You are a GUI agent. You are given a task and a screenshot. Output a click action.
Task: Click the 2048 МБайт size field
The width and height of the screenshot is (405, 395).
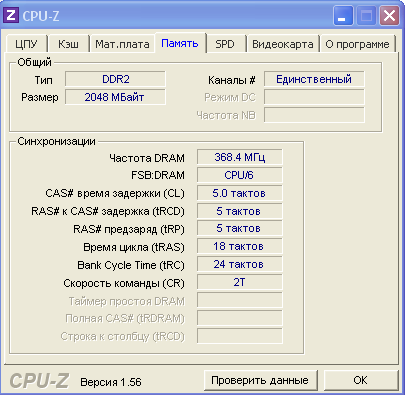coord(115,97)
